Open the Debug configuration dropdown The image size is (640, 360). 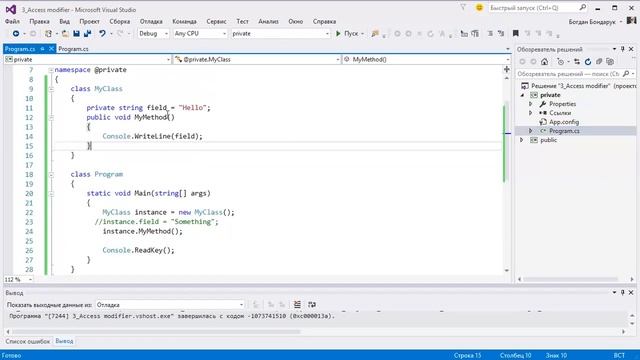pyautogui.click(x=153, y=33)
